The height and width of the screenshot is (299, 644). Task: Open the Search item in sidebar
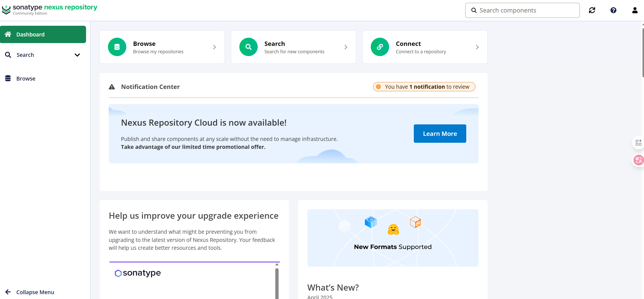pyautogui.click(x=43, y=55)
